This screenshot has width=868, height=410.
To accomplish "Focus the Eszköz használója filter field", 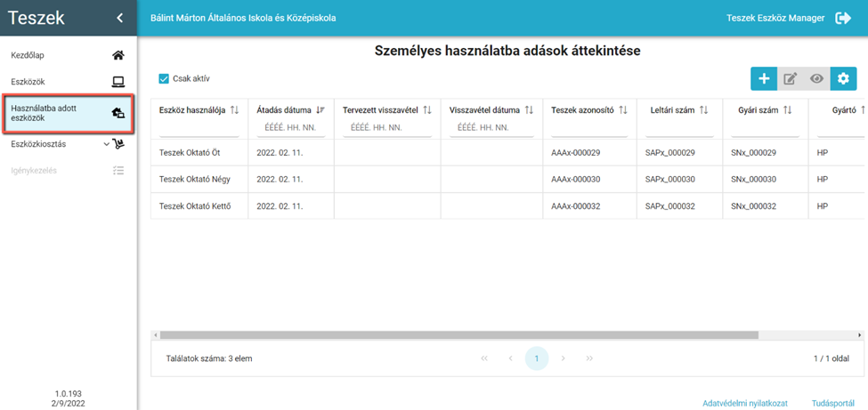I will point(199,128).
